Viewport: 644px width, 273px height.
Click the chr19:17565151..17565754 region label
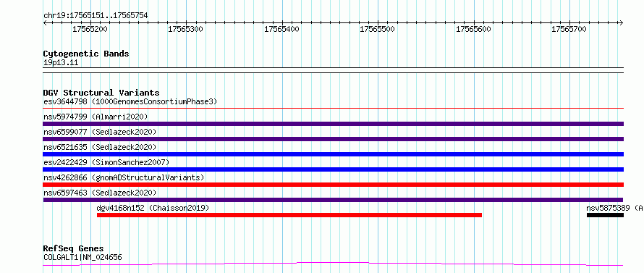pos(96,16)
